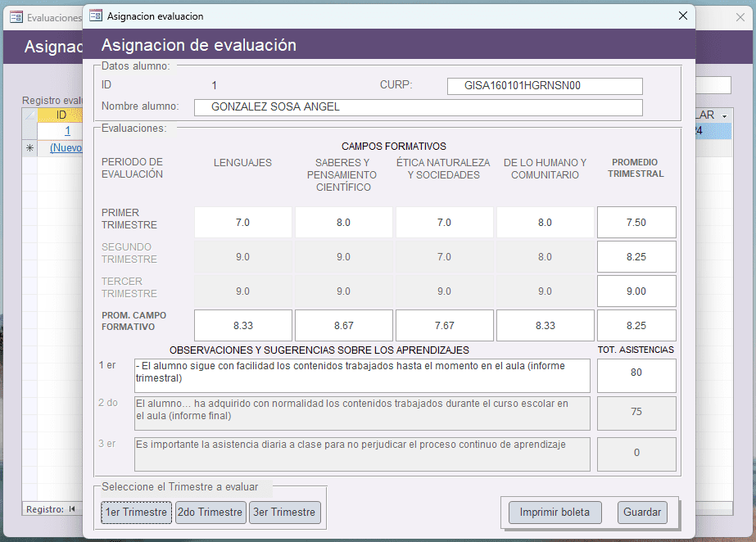Click Prom. Campo Formativo Lenguajes 8.33
The height and width of the screenshot is (542, 756).
click(243, 326)
